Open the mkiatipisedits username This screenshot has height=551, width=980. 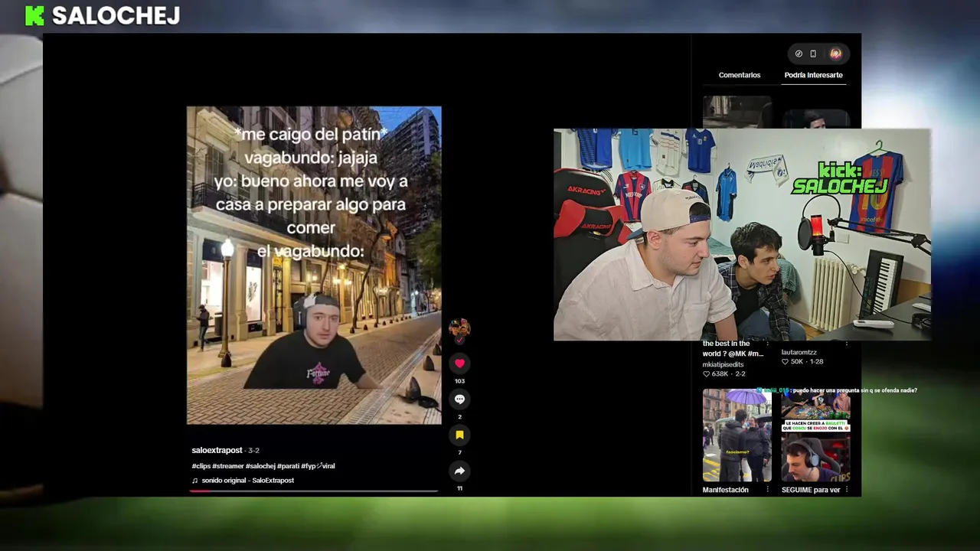pyautogui.click(x=723, y=365)
